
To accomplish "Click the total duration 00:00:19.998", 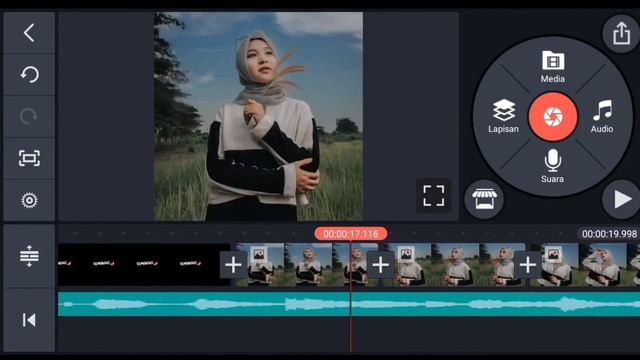I will (x=609, y=234).
